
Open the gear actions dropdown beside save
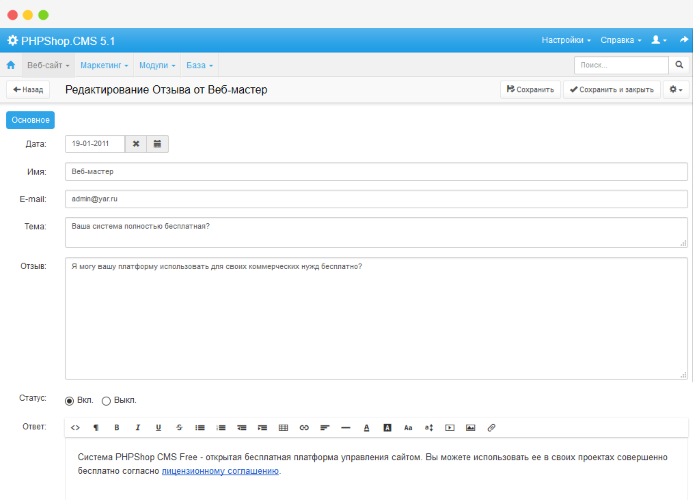(x=675, y=89)
